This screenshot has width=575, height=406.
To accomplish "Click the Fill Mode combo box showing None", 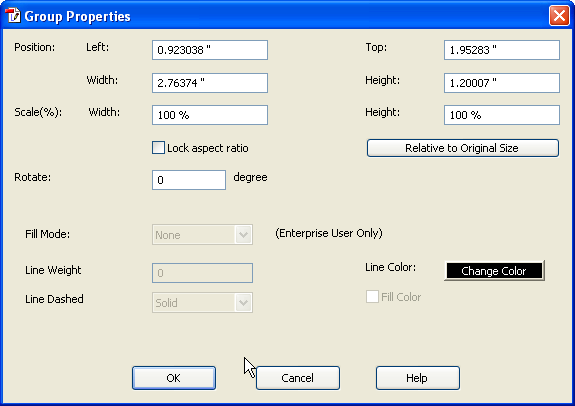I will (x=202, y=234).
